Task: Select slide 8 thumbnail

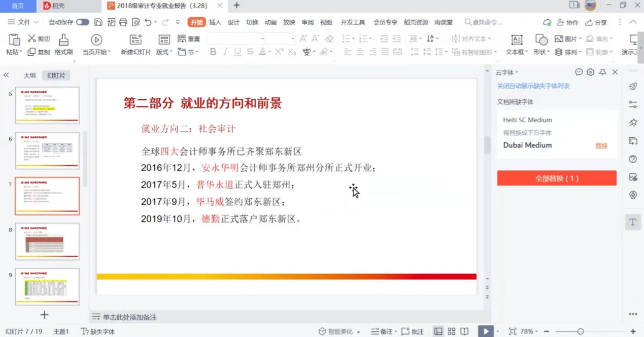Action: (x=47, y=241)
